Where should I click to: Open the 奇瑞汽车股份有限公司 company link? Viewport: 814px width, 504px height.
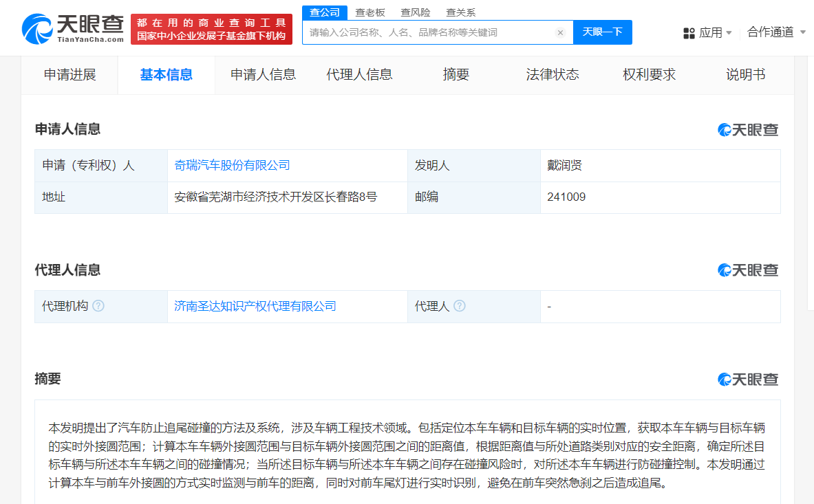(x=232, y=166)
